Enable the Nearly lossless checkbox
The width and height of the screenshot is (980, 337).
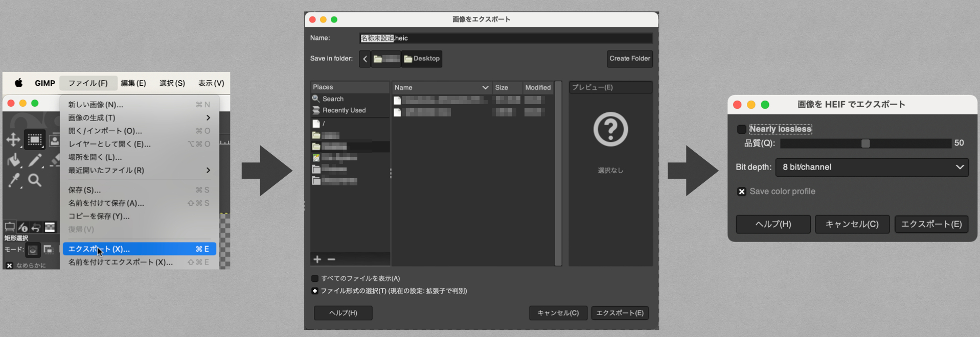tap(742, 129)
